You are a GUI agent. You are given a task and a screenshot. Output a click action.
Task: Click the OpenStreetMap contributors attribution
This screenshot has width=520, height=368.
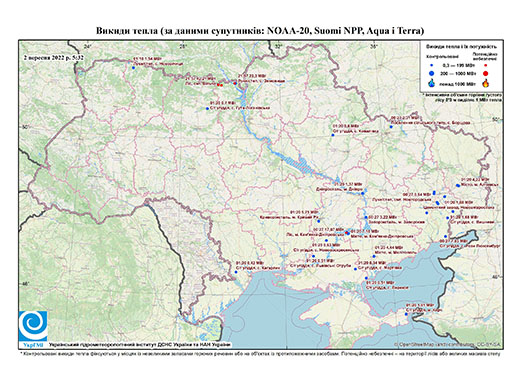[x=448, y=344]
